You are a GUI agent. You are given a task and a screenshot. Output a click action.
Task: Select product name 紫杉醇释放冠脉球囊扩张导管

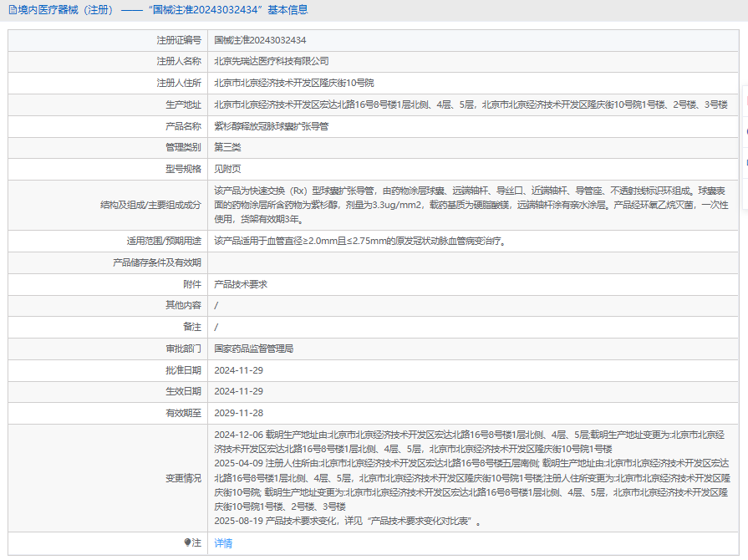click(x=272, y=126)
